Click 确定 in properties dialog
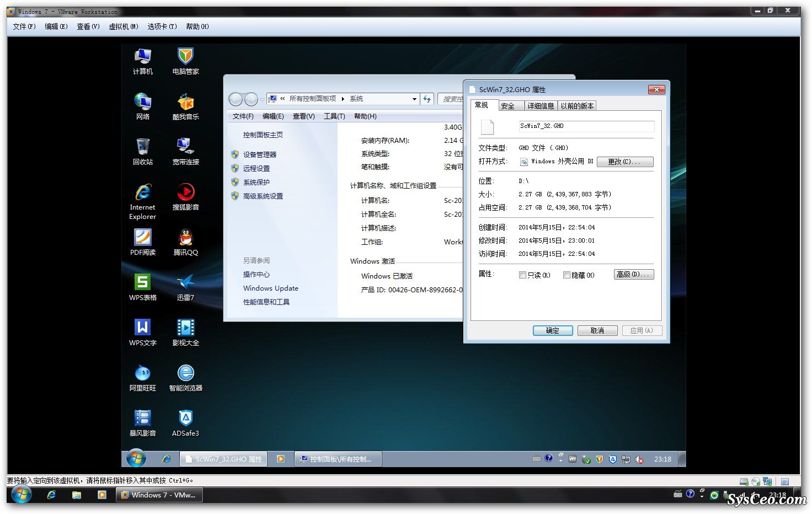The height and width of the screenshot is (514, 812). [x=553, y=331]
